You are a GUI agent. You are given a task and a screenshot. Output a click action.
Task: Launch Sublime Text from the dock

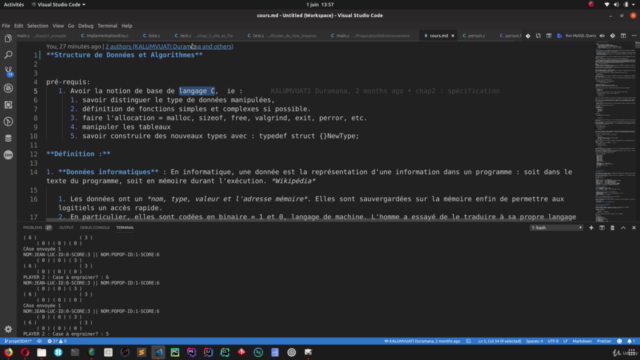click(x=142, y=352)
